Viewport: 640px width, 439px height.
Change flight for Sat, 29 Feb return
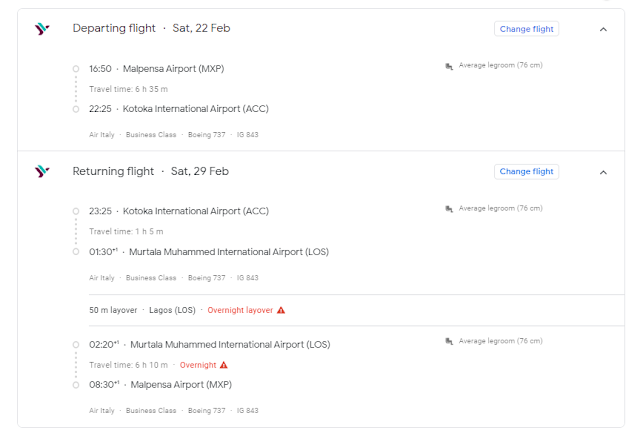pyautogui.click(x=526, y=172)
